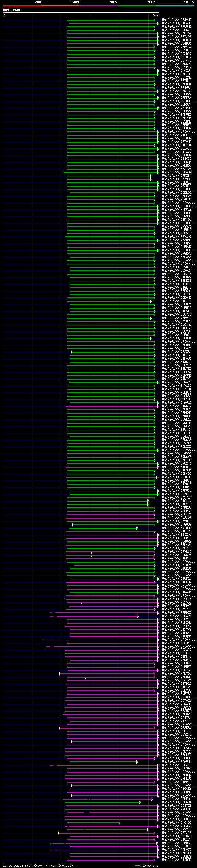
Task: Select the UniRef100_A7TDP5 label
Action: pos(177,565)
